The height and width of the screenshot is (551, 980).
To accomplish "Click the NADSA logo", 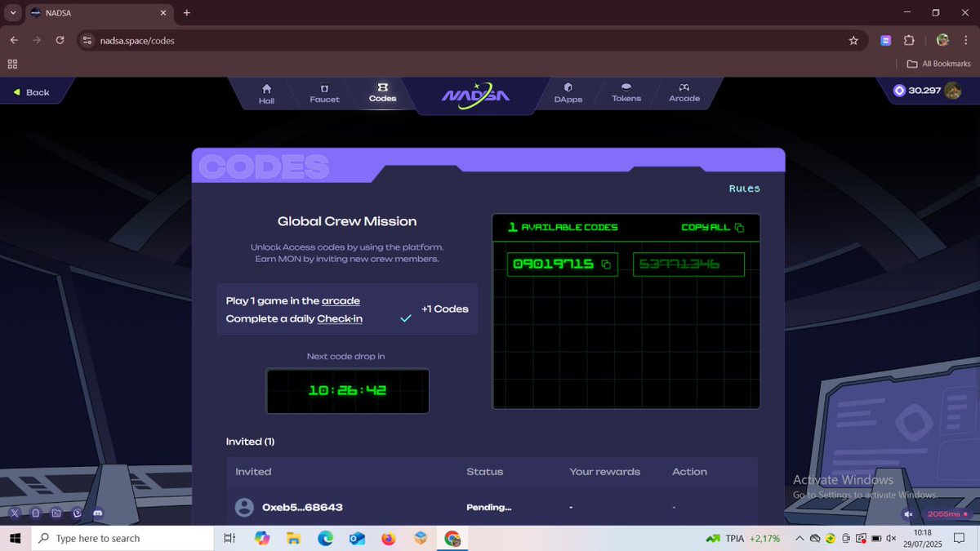I will tap(475, 95).
